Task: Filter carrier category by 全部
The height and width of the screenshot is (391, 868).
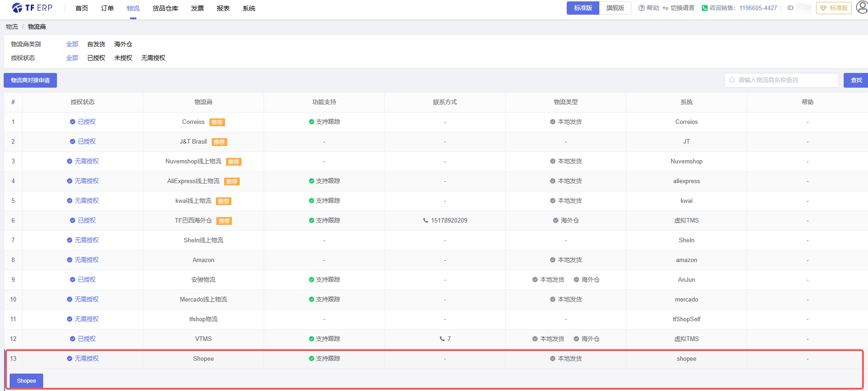Action: pyautogui.click(x=72, y=44)
